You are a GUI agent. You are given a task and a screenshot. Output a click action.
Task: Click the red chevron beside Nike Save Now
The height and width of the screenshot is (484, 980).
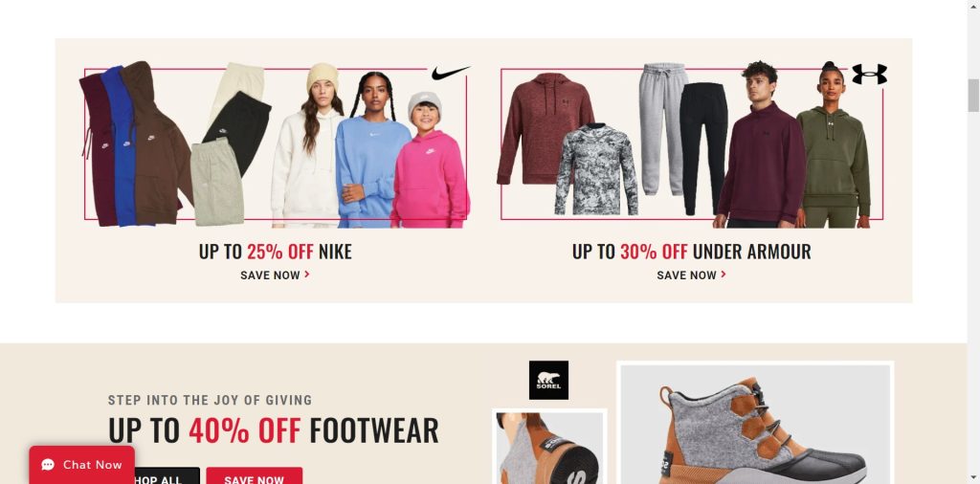coord(307,275)
